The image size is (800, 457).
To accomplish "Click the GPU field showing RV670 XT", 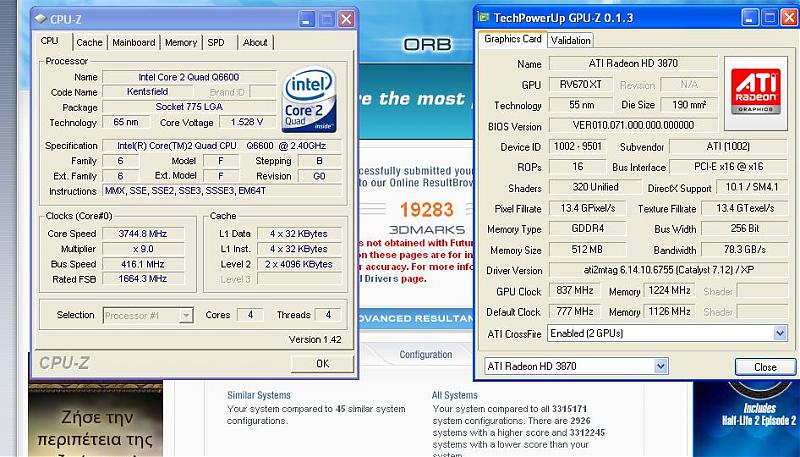I will [x=581, y=85].
